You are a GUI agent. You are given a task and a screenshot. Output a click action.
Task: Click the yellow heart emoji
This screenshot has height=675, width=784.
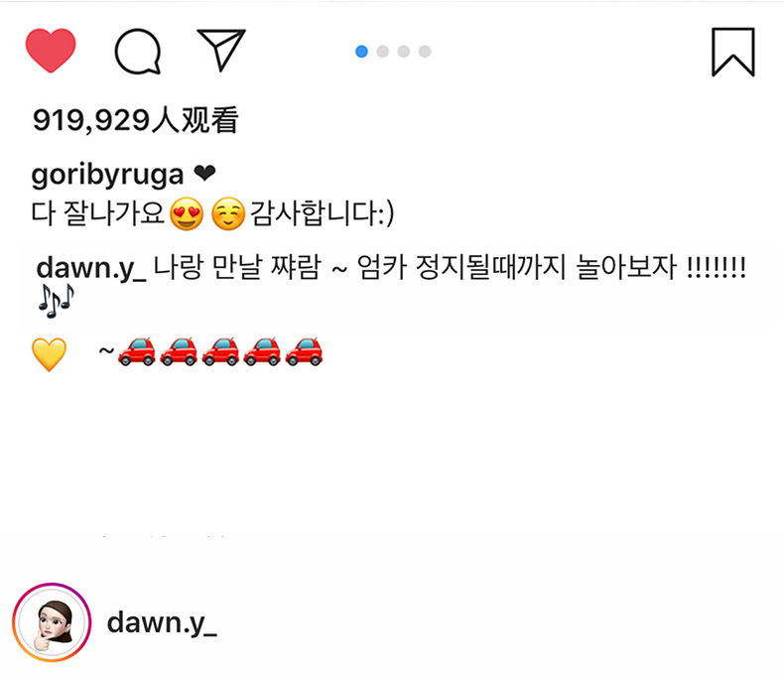[49, 354]
